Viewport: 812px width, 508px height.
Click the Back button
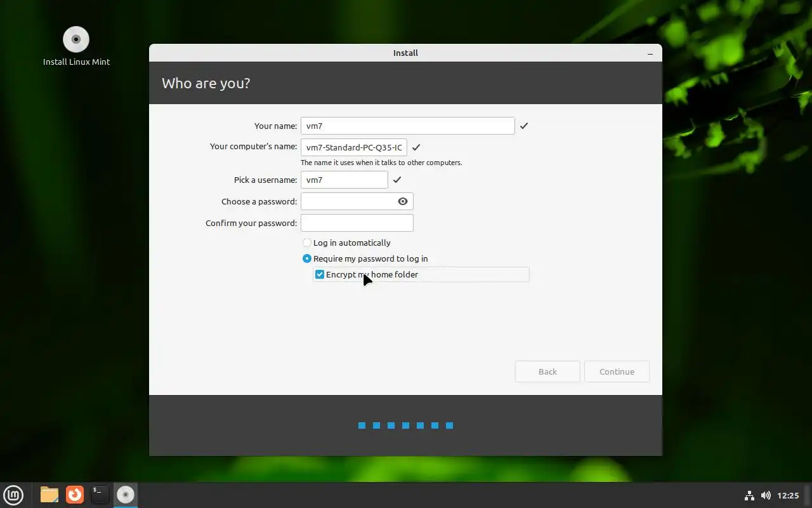tap(547, 371)
